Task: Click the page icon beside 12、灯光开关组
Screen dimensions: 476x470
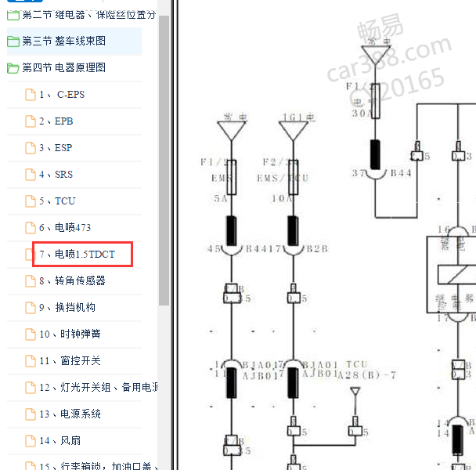Action: click(31, 388)
